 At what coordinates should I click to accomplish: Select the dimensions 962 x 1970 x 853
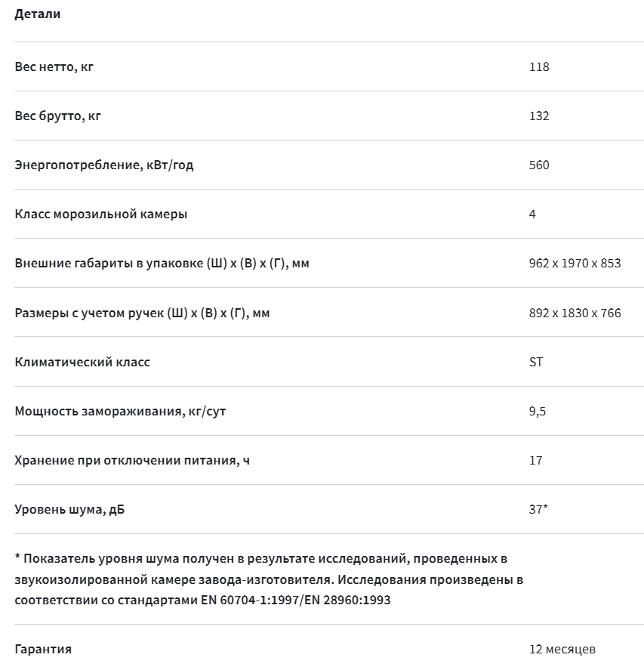coord(575,263)
